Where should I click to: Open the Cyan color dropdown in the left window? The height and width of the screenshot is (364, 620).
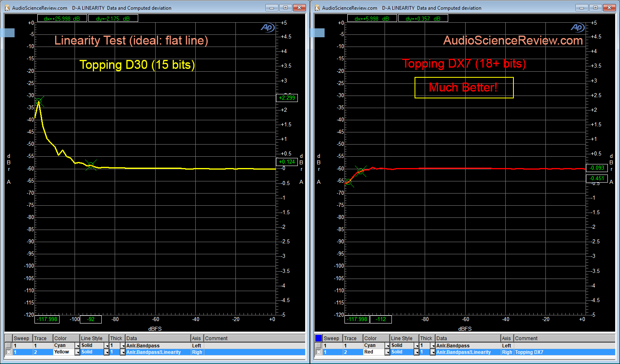coord(77,346)
